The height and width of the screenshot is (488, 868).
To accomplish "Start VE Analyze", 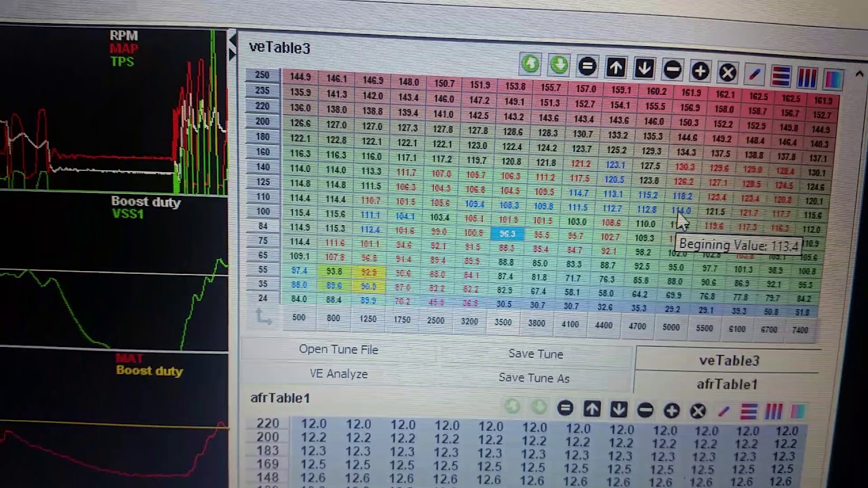I will click(338, 374).
